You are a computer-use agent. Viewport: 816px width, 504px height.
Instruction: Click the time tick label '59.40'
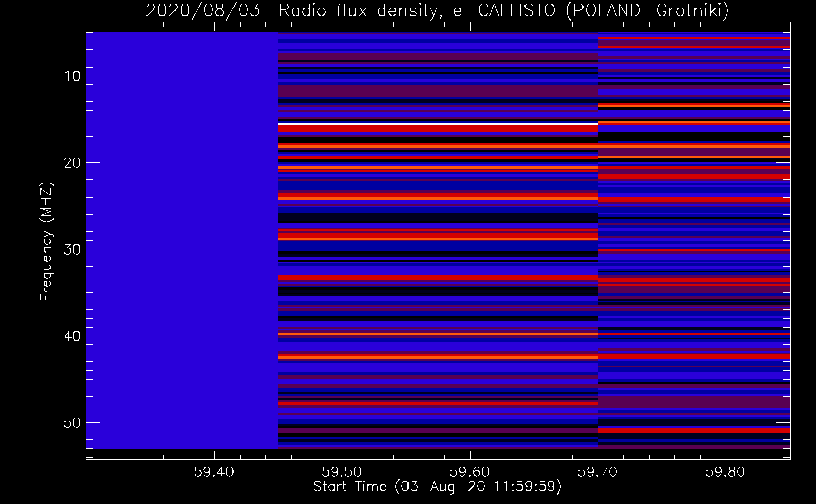(x=214, y=472)
